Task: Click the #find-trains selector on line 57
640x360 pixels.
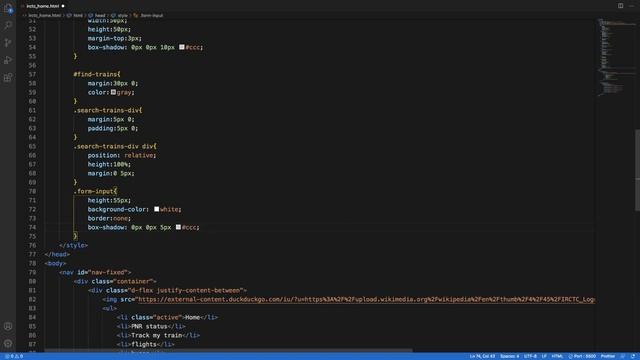Action: (x=95, y=74)
